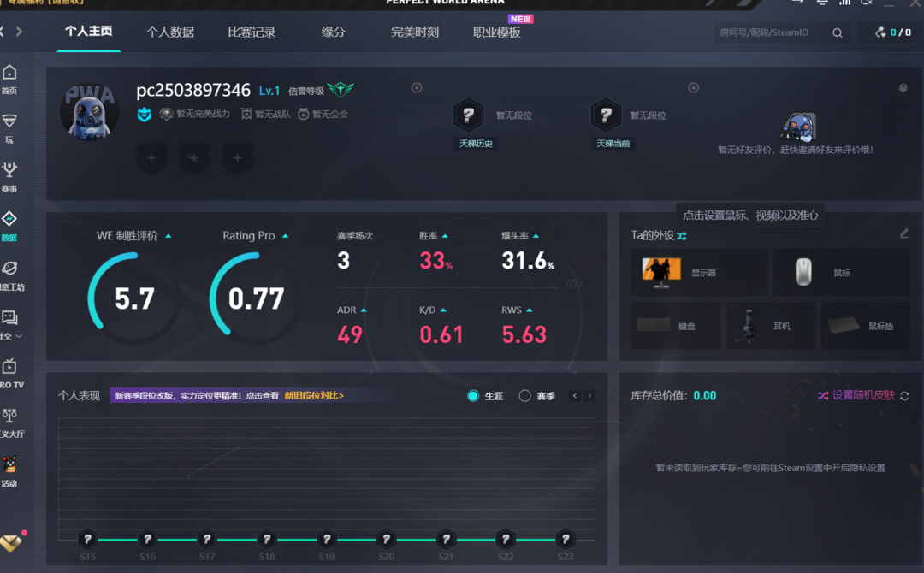Click the edit pencil icon for peripherals

904,233
